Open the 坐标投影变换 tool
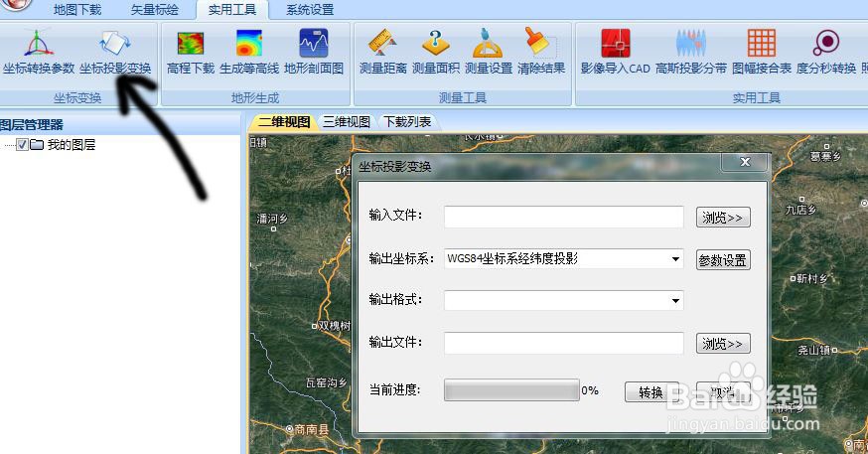 pos(115,53)
